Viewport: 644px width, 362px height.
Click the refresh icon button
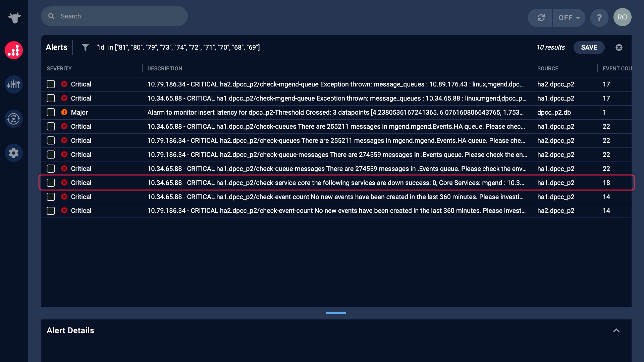pyautogui.click(x=541, y=17)
